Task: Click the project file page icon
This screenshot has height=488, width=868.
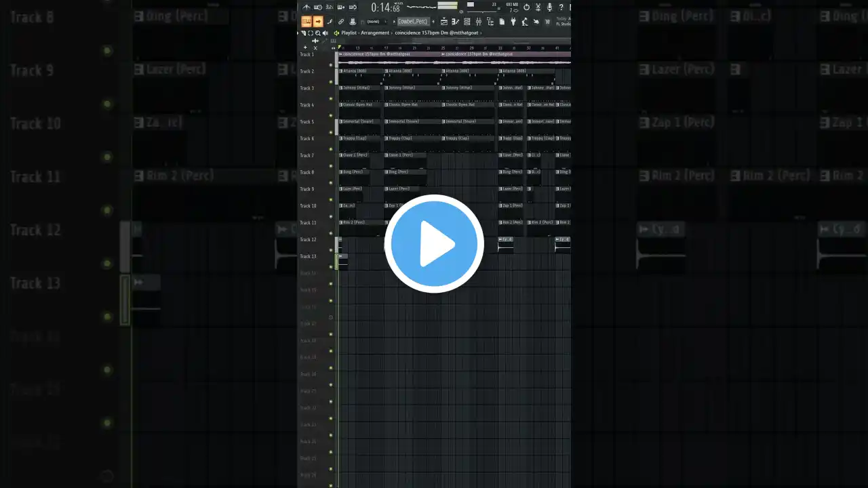Action: [502, 22]
